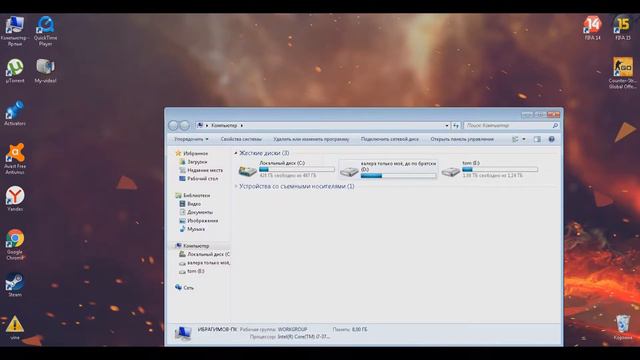Launch FIFA 15 desktop shortcut
The height and width of the screenshot is (360, 640).
tap(623, 28)
